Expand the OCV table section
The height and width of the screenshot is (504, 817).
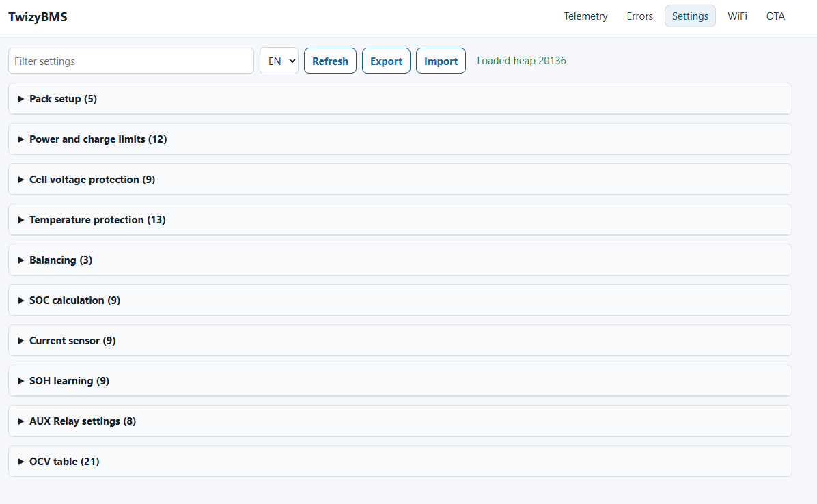[400, 461]
